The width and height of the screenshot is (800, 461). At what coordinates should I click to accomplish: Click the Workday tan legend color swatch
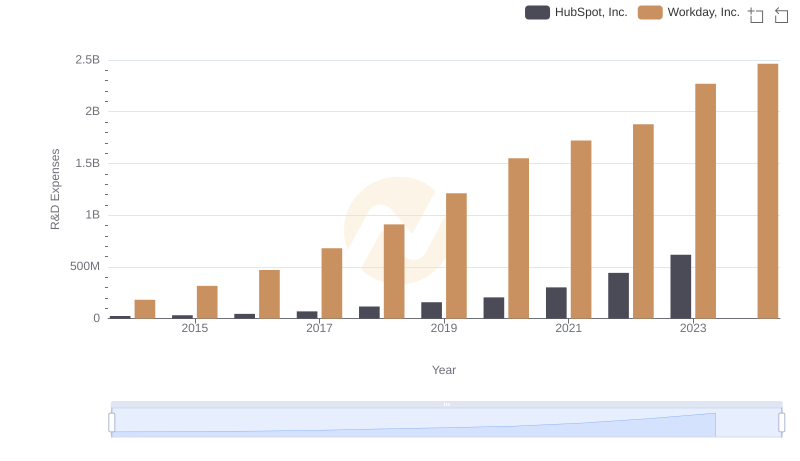click(650, 12)
